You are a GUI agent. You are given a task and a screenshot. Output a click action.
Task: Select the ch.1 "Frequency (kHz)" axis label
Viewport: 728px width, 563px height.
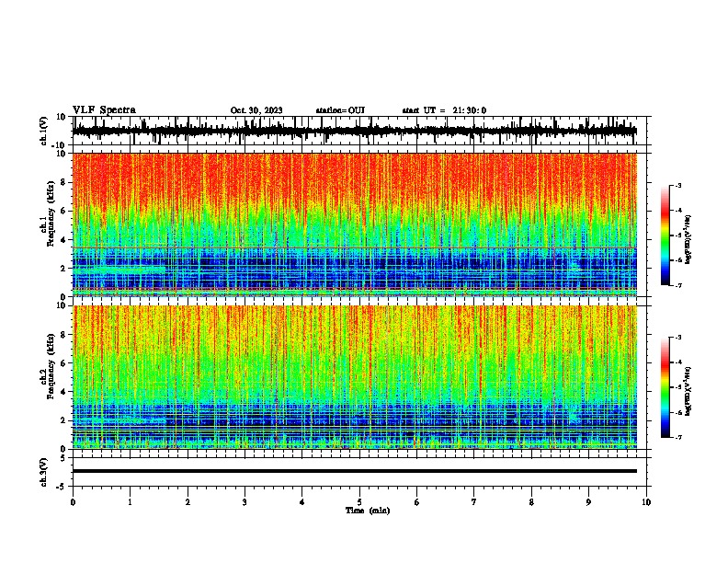coord(51,213)
